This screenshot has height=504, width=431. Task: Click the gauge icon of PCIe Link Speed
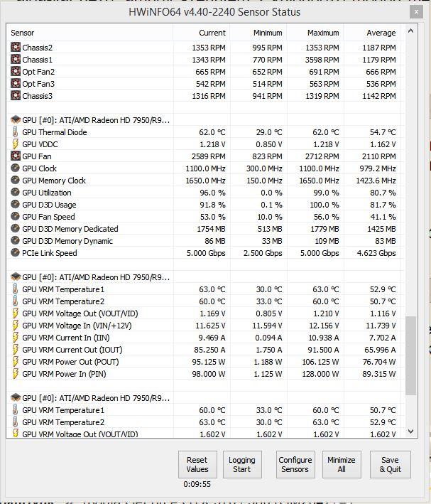click(x=15, y=252)
